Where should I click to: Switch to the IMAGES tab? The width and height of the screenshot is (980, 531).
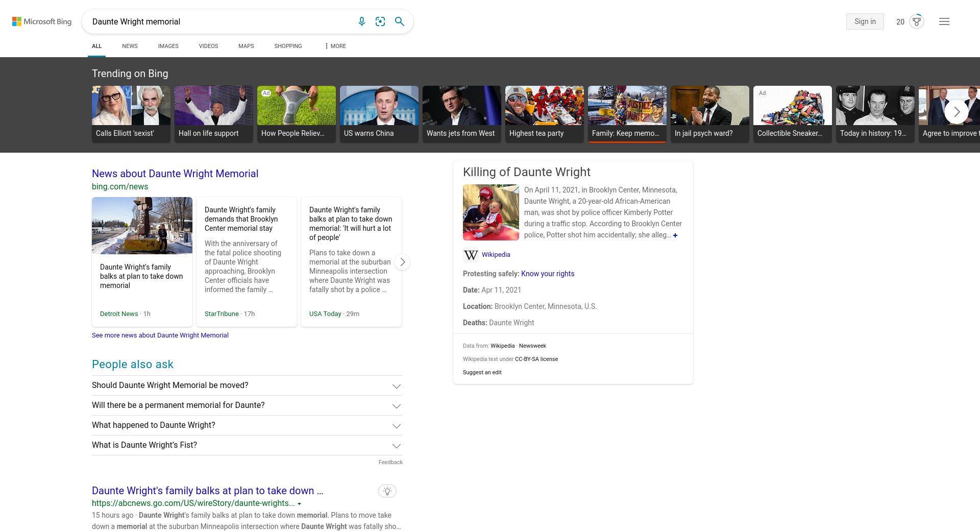168,46
